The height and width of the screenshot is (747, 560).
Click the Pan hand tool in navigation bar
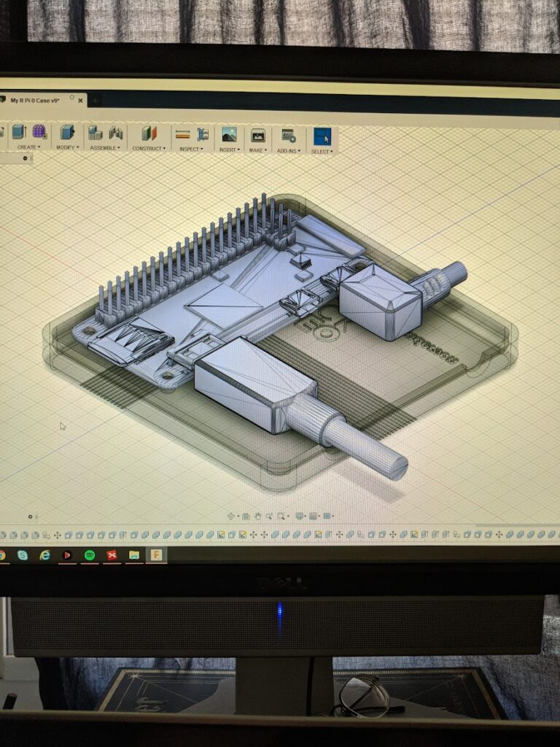(x=257, y=516)
